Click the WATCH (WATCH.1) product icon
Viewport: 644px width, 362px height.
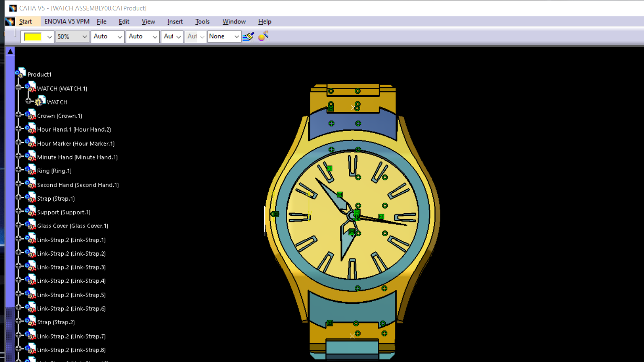click(30, 87)
